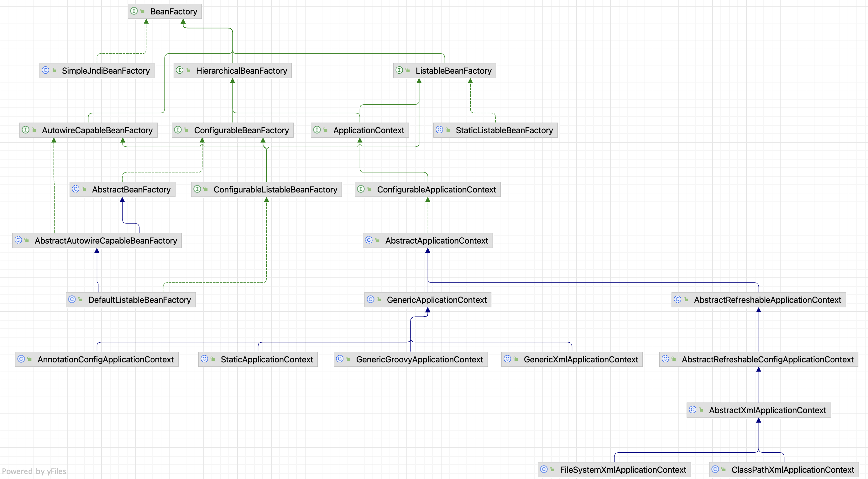The width and height of the screenshot is (868, 479).
Task: Select the GenericApplicationContext node
Action: [x=437, y=300]
